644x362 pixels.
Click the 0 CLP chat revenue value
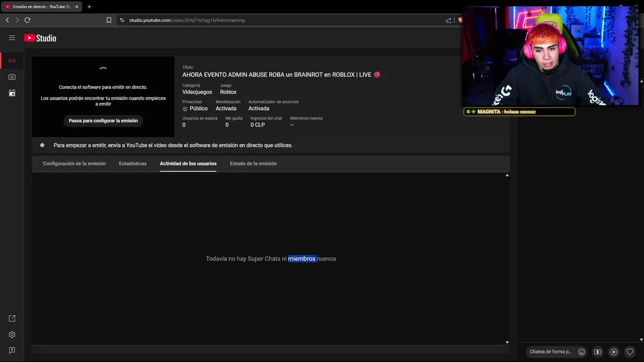(258, 125)
